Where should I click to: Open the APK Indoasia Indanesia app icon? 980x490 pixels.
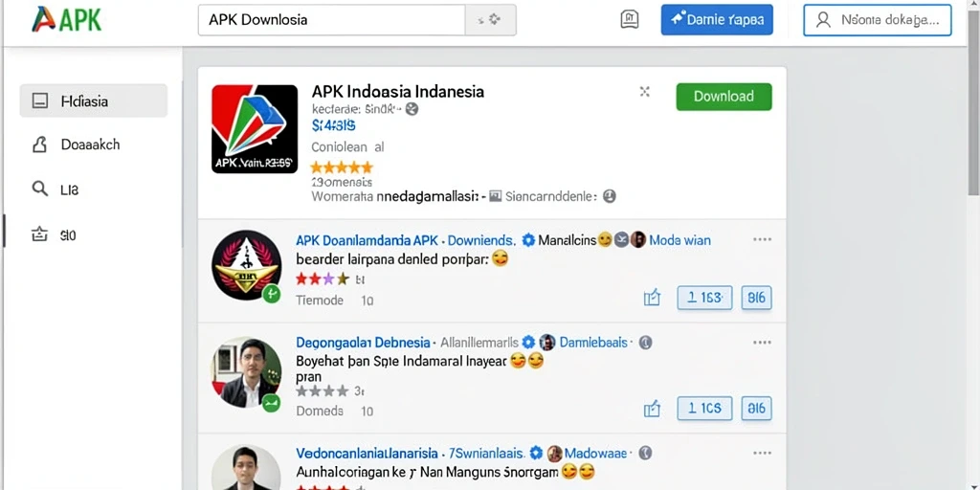tap(255, 129)
